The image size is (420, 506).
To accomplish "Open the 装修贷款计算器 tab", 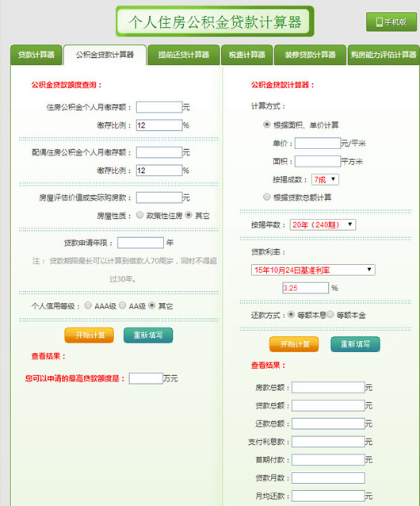I will (310, 55).
